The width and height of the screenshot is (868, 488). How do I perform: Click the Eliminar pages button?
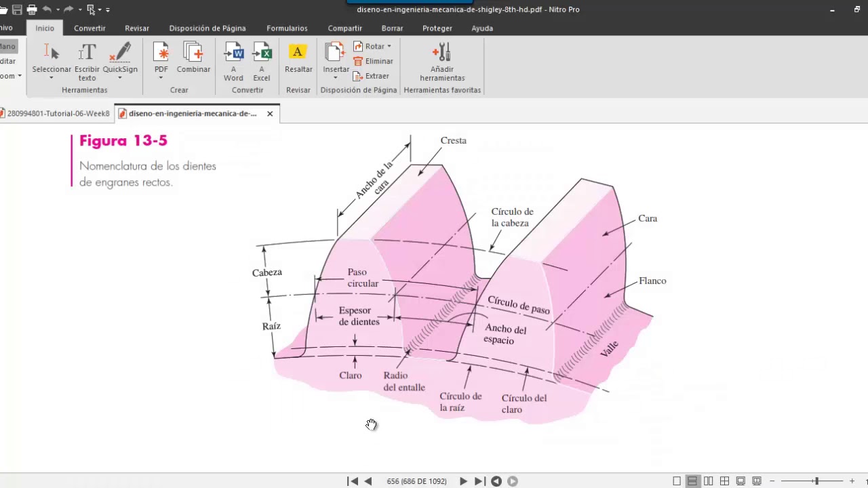coord(373,61)
